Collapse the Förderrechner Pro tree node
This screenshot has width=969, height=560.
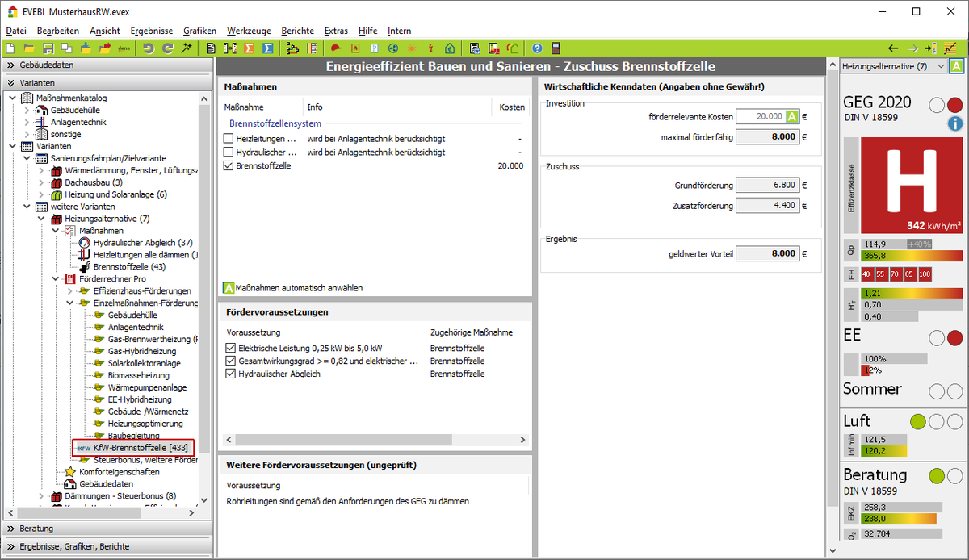click(x=57, y=278)
